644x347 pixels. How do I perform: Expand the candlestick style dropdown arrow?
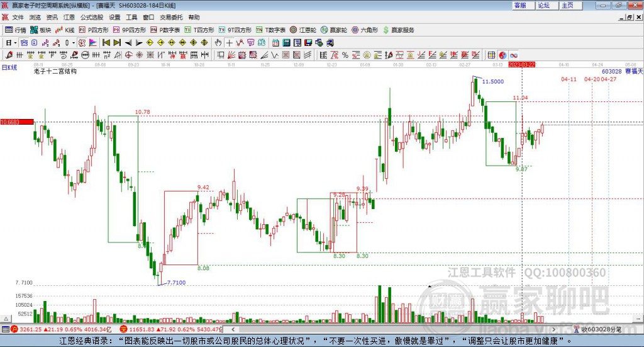point(74,43)
